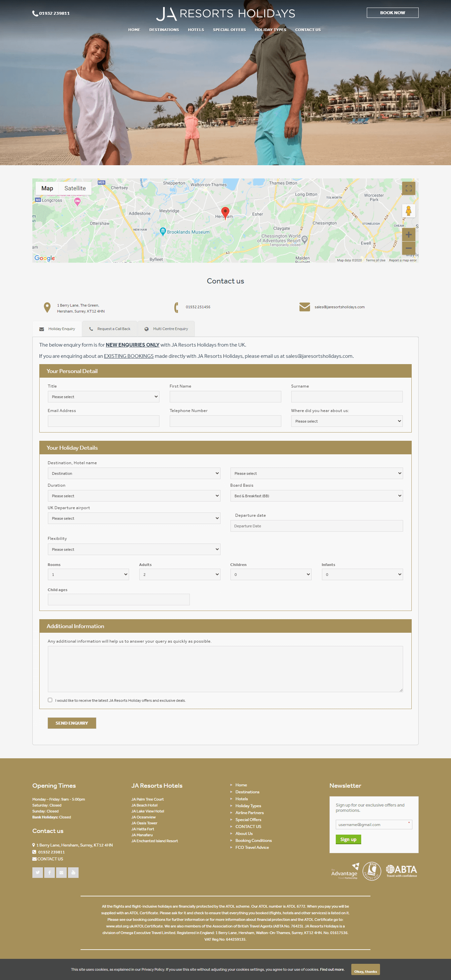Open the Duration dropdown
The image size is (451, 980).
(134, 496)
